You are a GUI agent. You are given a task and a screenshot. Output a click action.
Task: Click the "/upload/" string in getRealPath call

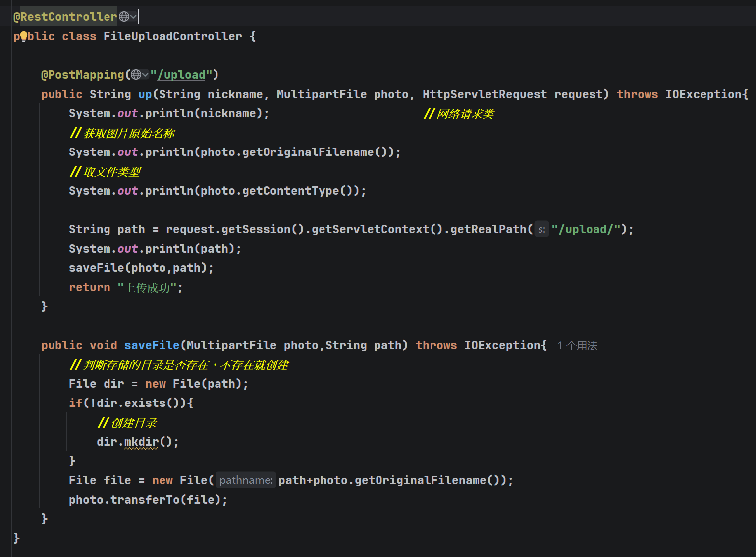(586, 229)
